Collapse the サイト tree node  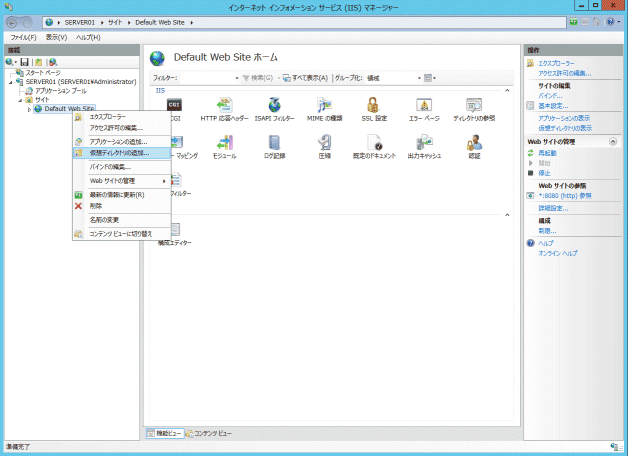pyautogui.click(x=20, y=100)
